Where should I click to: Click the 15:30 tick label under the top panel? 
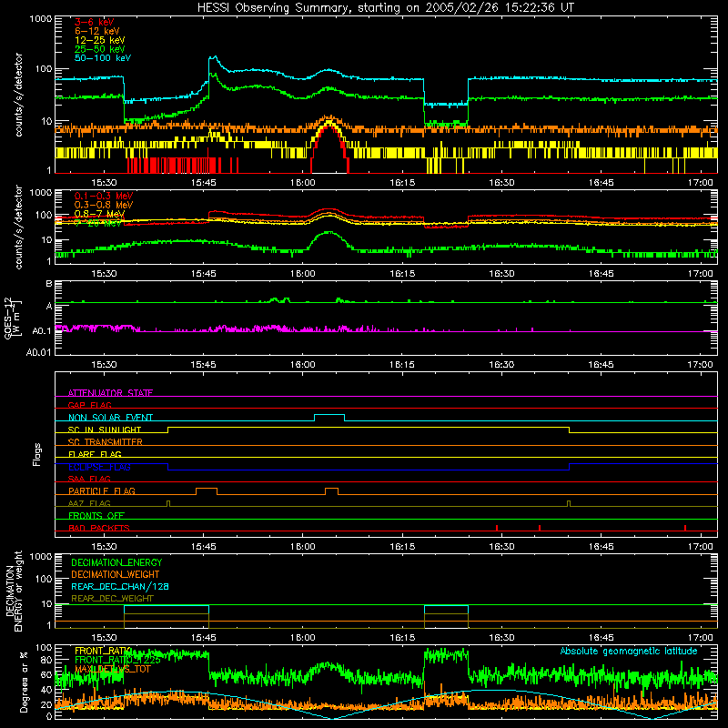tap(104, 183)
